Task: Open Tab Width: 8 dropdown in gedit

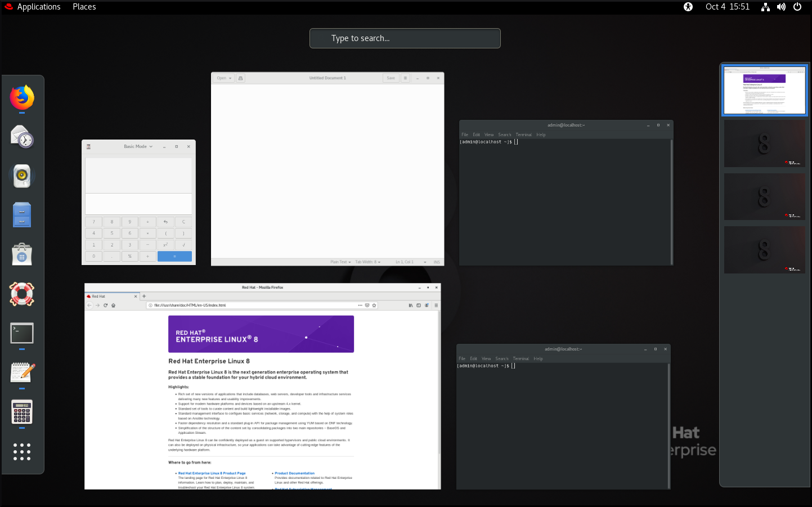Action: (x=367, y=262)
